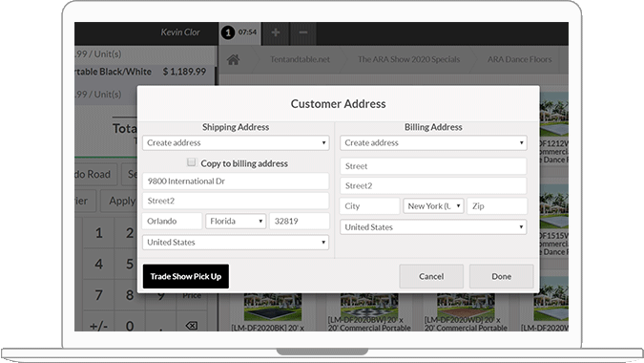The width and height of the screenshot is (644, 363).
Task: Click shipping street field 9800 International Dr
Action: pyautogui.click(x=236, y=181)
